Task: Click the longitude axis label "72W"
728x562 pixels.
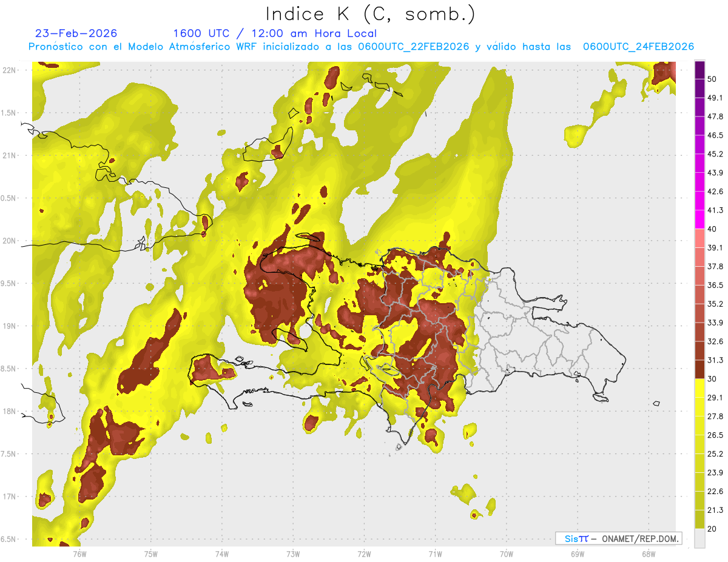Action: (x=364, y=554)
